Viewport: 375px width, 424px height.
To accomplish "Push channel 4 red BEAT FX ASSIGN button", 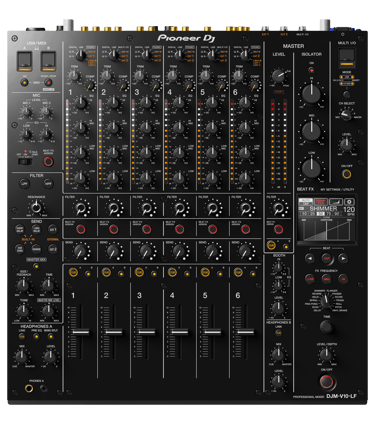I will [180, 229].
